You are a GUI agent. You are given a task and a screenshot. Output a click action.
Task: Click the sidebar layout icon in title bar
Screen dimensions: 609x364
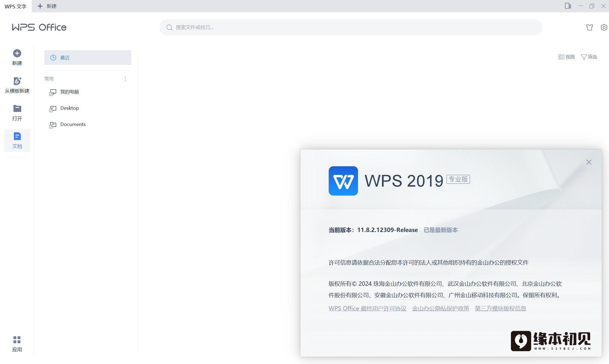pos(568,6)
